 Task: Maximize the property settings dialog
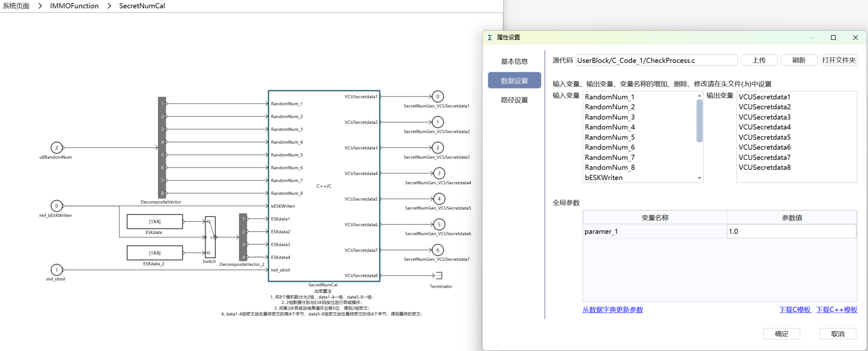pyautogui.click(x=833, y=37)
